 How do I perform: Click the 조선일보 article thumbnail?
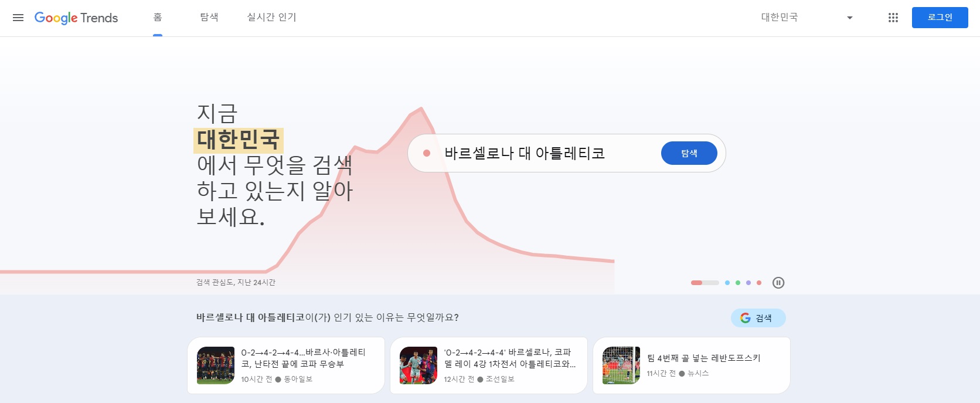tap(418, 365)
